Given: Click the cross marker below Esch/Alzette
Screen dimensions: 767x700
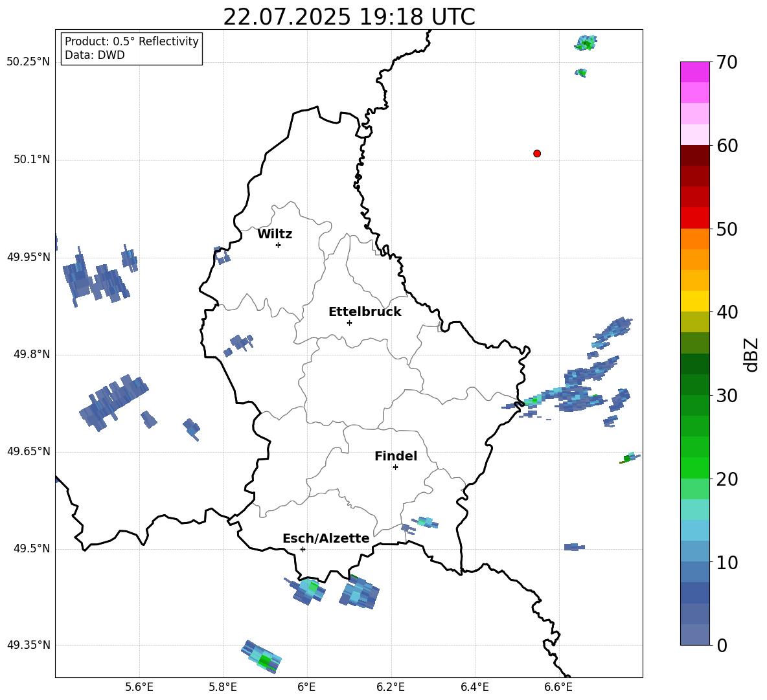Looking at the screenshot, I should click(303, 549).
